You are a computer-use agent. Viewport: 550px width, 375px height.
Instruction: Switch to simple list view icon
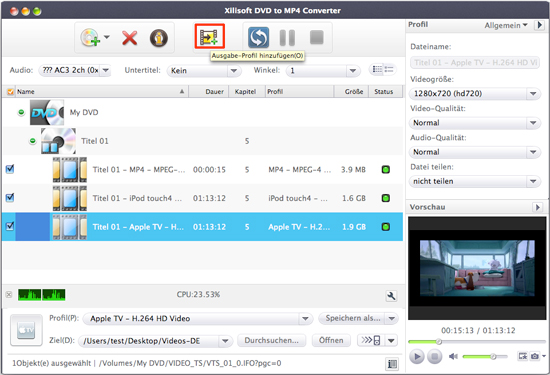389,69
